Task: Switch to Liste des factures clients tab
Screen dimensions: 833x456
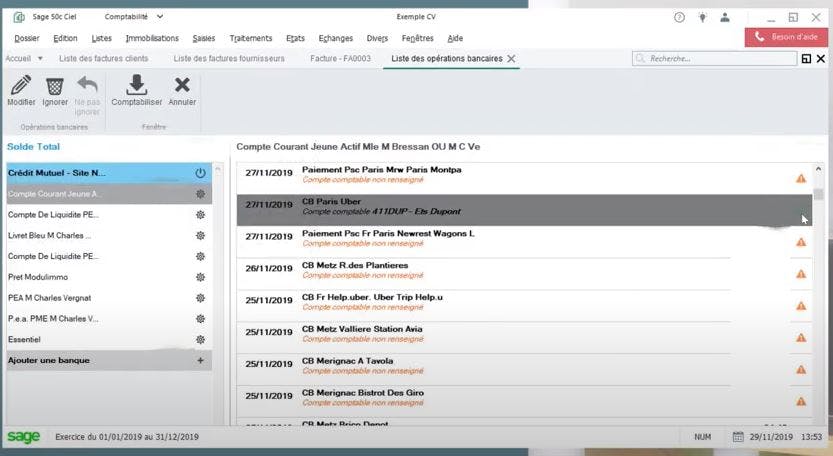Action: coord(104,58)
